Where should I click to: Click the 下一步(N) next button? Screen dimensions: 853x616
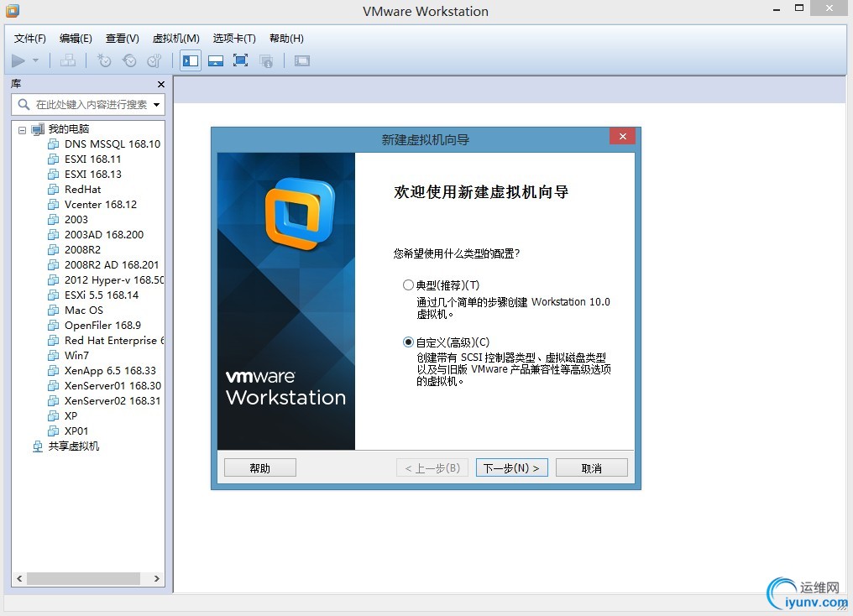[512, 468]
